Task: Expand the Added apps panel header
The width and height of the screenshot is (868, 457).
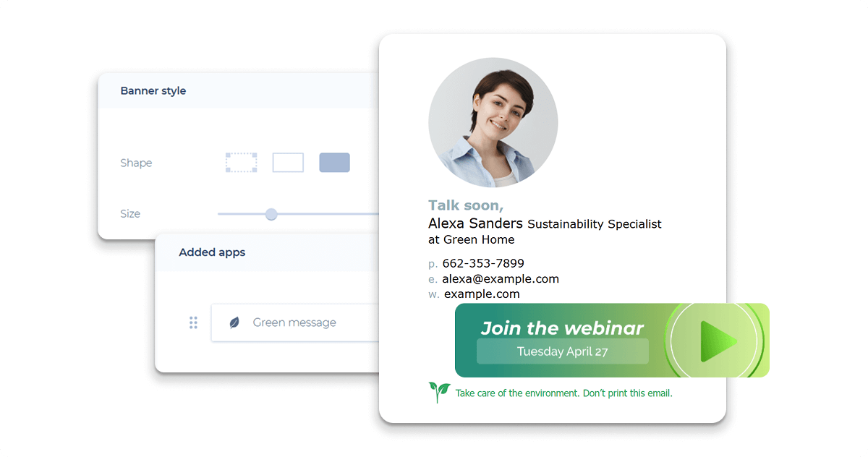Action: tap(212, 252)
